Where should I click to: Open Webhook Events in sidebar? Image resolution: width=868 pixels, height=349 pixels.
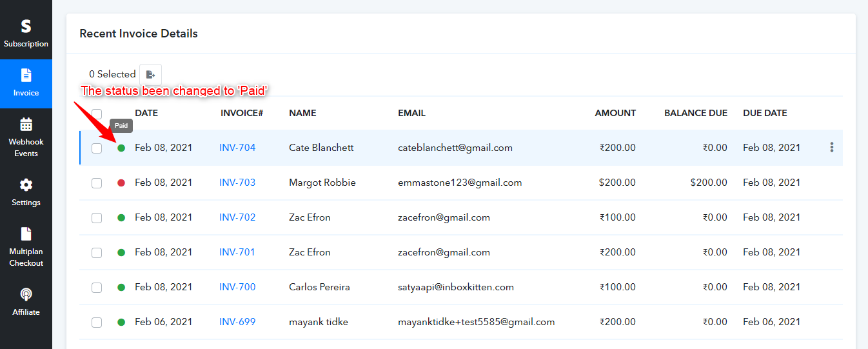pos(26,137)
